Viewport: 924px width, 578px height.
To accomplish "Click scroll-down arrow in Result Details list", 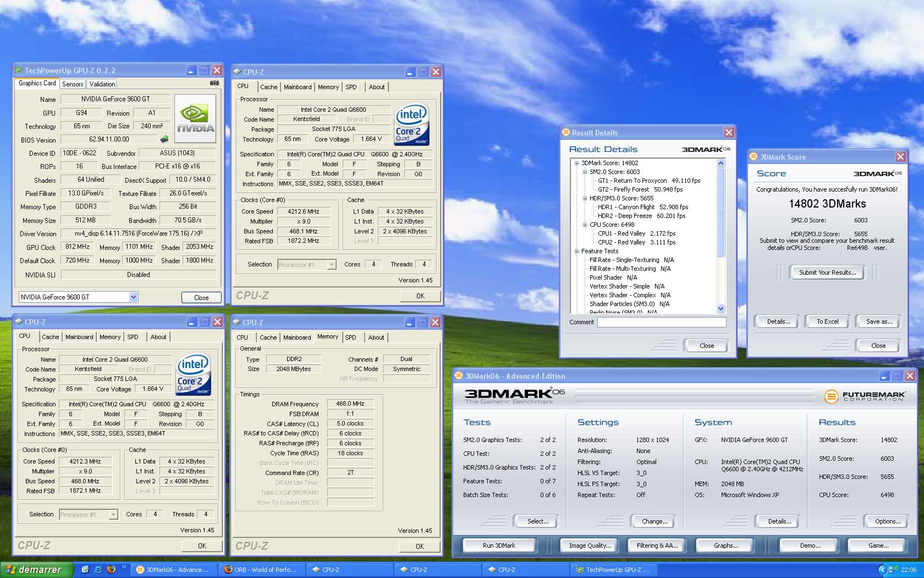I will (721, 309).
